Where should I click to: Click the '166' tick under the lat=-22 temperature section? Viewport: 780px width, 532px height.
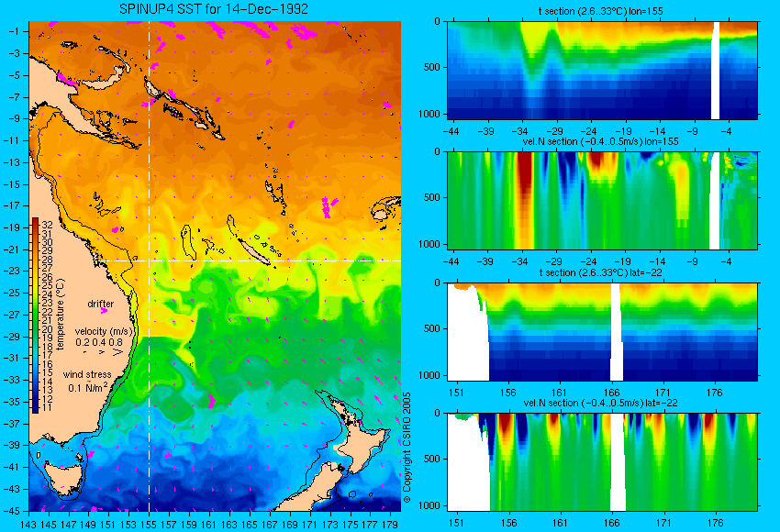[x=611, y=393]
